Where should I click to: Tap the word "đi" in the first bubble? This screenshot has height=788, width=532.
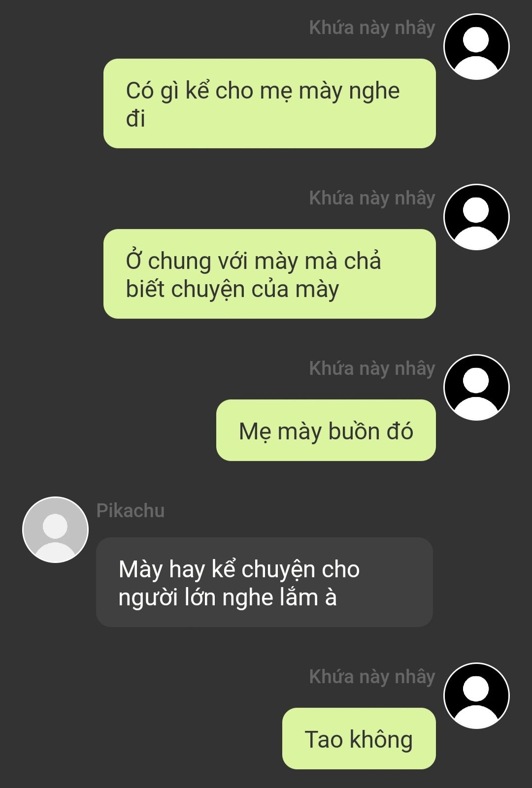click(135, 119)
